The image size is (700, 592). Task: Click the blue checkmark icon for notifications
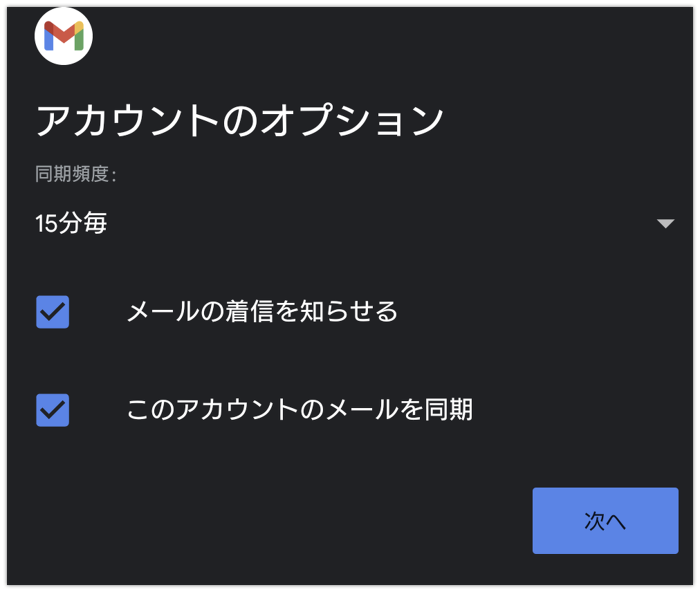click(53, 312)
